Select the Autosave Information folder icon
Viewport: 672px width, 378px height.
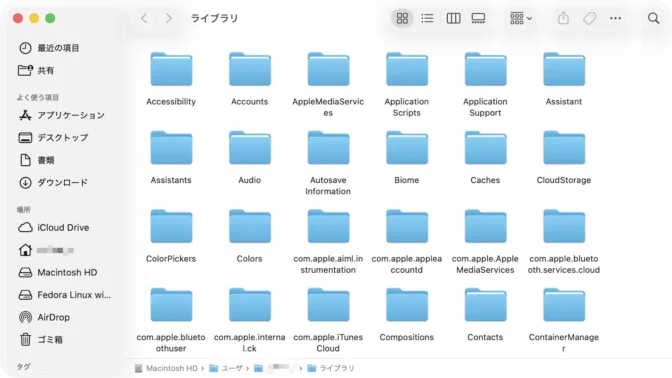pos(328,148)
